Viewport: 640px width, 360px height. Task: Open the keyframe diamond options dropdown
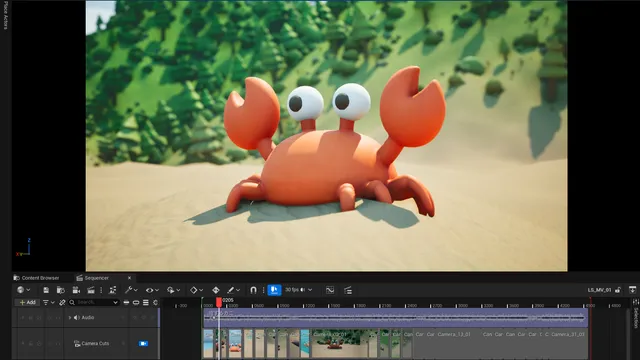[x=196, y=290]
